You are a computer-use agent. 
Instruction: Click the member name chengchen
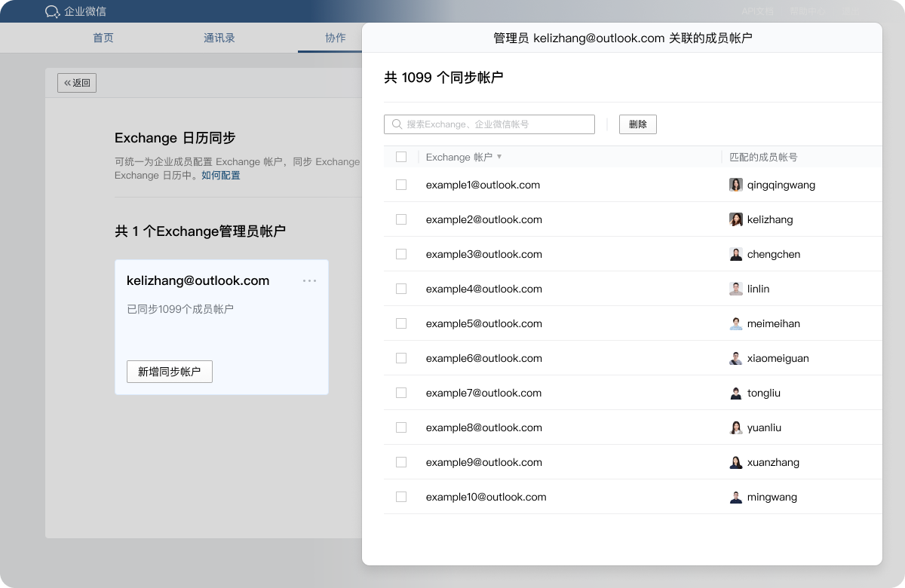pyautogui.click(x=774, y=254)
